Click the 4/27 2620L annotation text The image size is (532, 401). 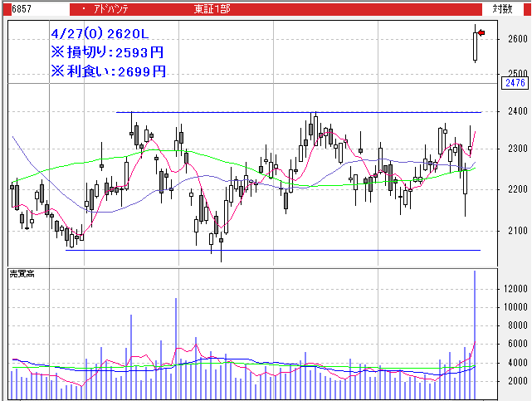[x=100, y=35]
